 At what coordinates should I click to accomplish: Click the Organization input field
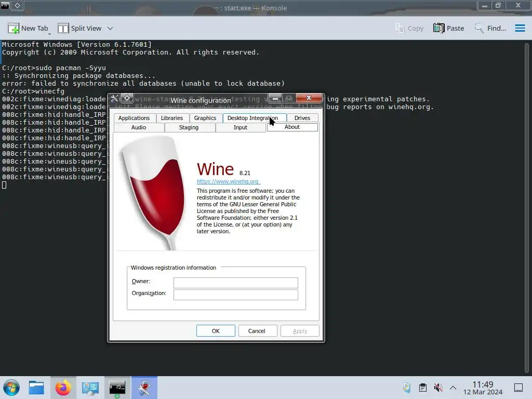click(236, 295)
